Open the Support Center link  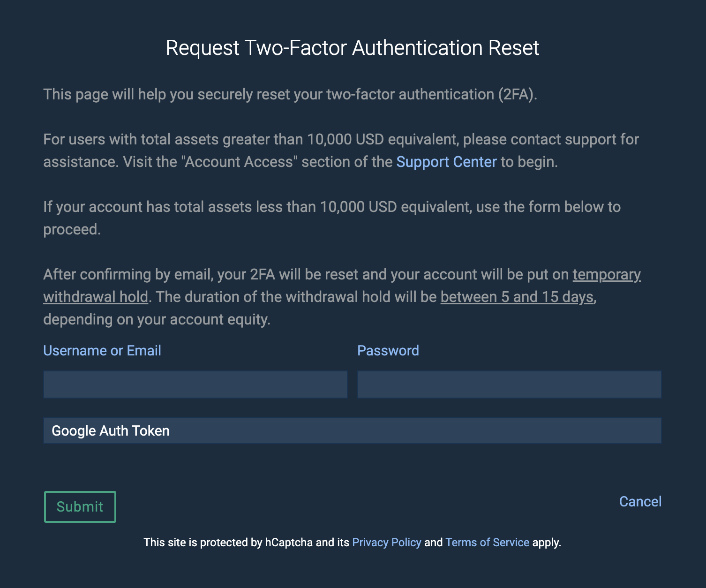[x=446, y=162]
